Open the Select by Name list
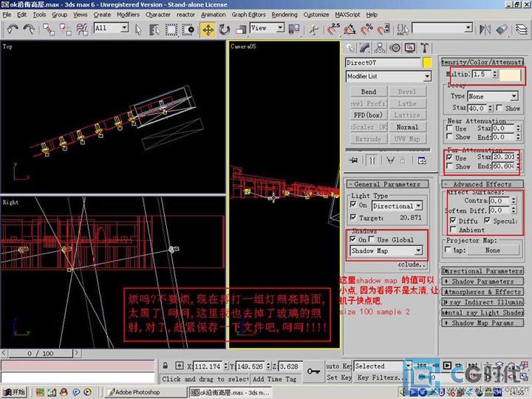532x399 pixels. click(x=154, y=30)
